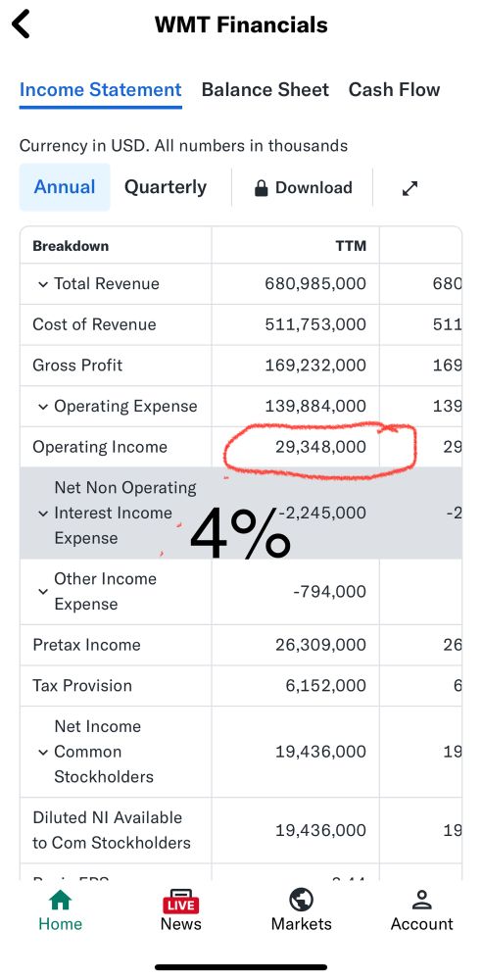Expand the Total Revenue row
This screenshot has width=482, height=980.
[x=42, y=284]
